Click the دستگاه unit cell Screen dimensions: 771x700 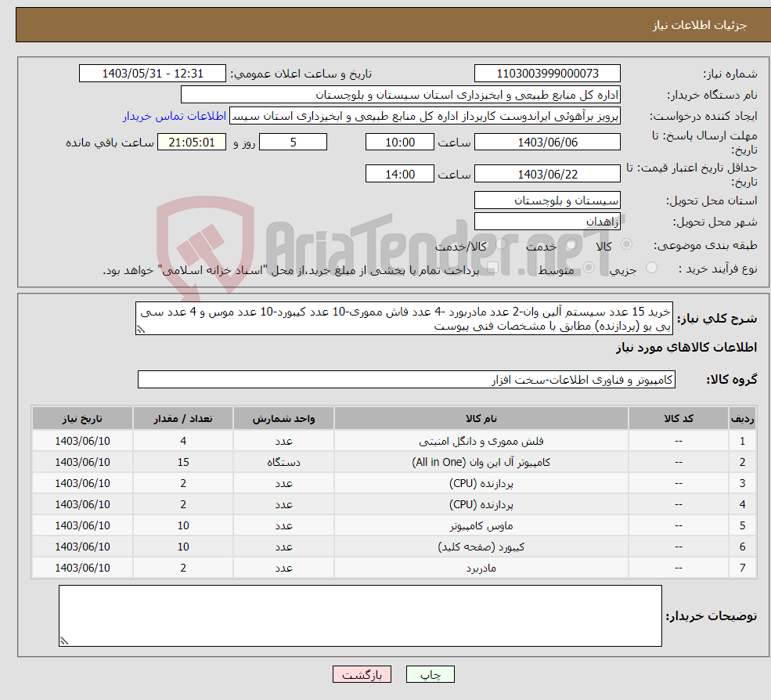tap(283, 463)
